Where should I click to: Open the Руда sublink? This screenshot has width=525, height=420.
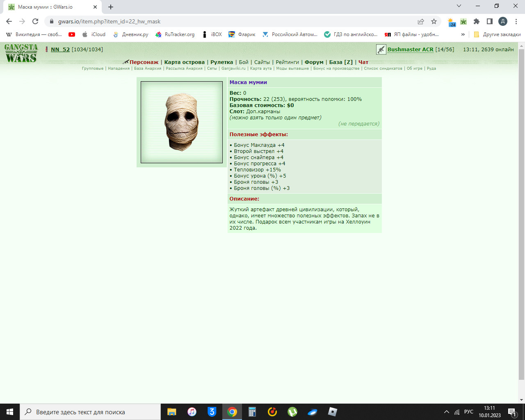pyautogui.click(x=431, y=68)
